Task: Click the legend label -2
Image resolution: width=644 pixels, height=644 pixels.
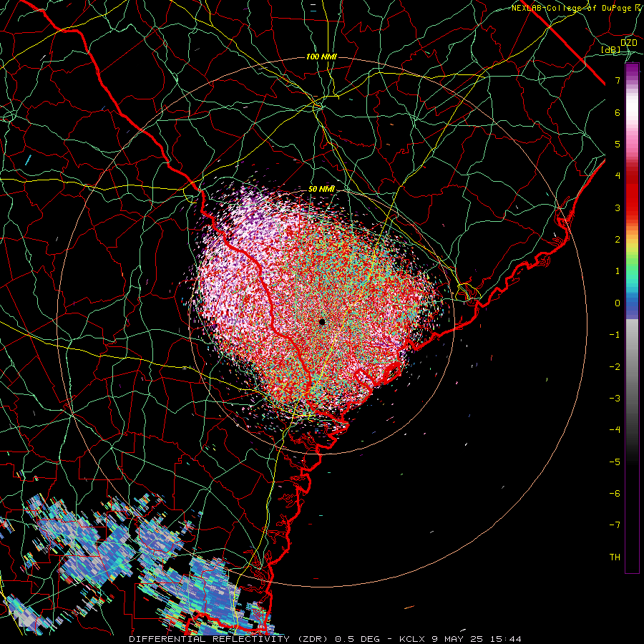Action: point(615,367)
